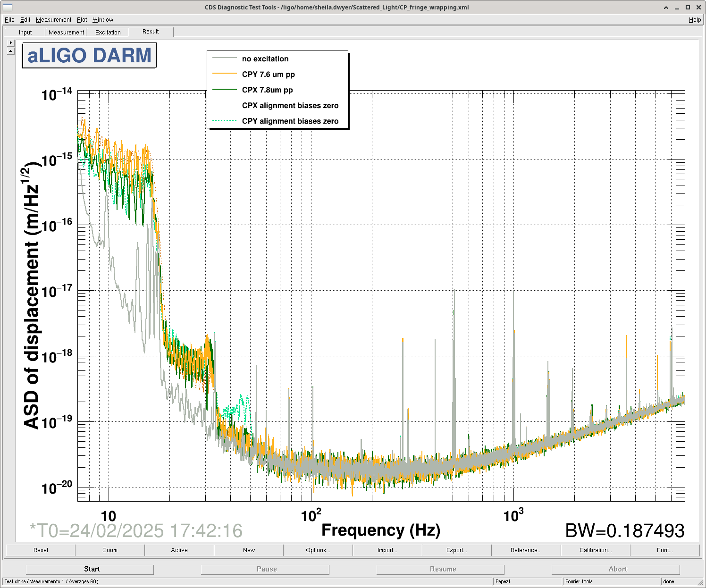The width and height of the screenshot is (706, 588).
Task: Click the 'CPY 7.6 um pp' legend entry
Action: (x=269, y=75)
